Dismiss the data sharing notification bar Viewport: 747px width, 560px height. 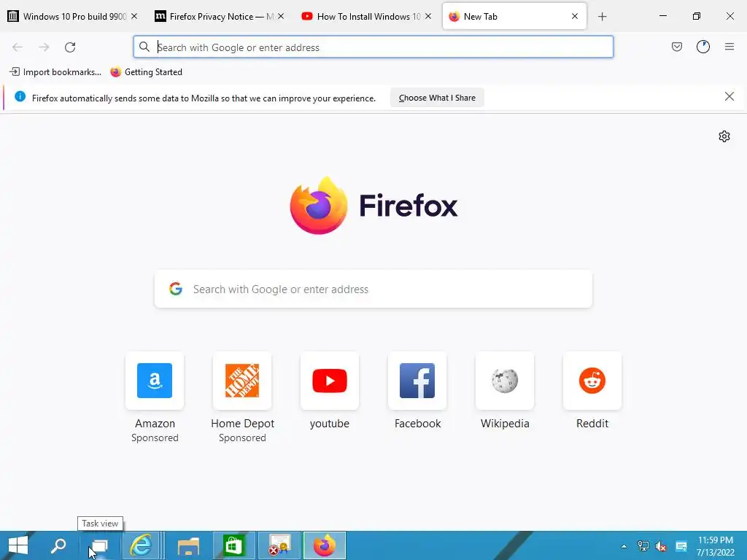pos(729,97)
